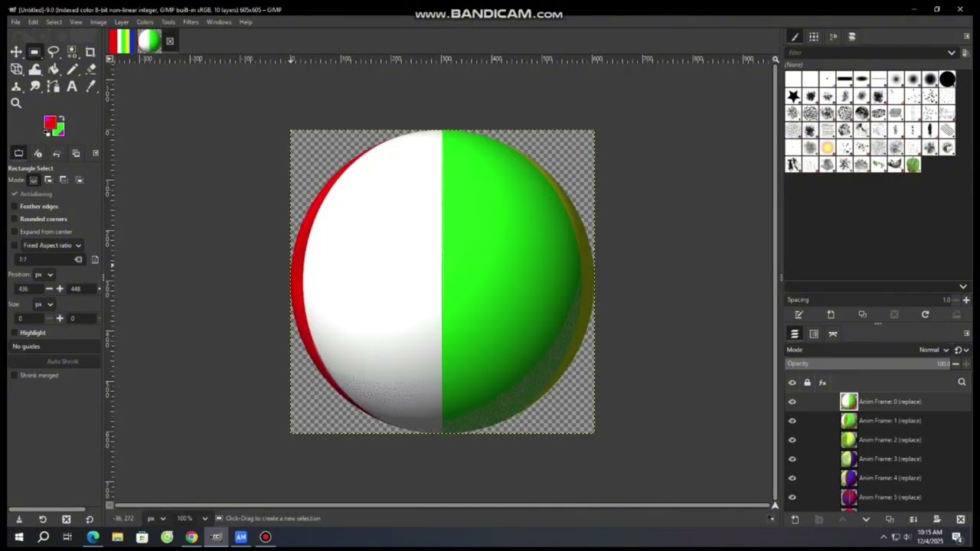Expand the brush filter dropdown arrow

click(952, 53)
